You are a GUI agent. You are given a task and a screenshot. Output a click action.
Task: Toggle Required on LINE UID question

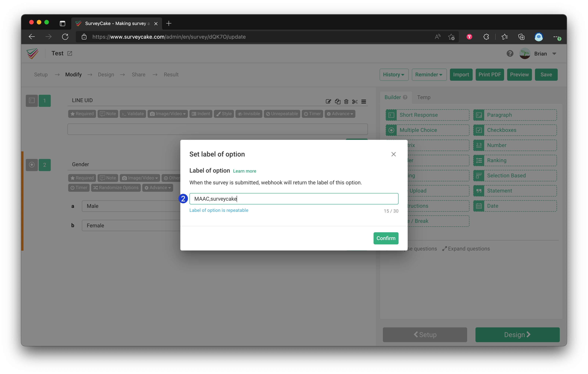(x=82, y=114)
